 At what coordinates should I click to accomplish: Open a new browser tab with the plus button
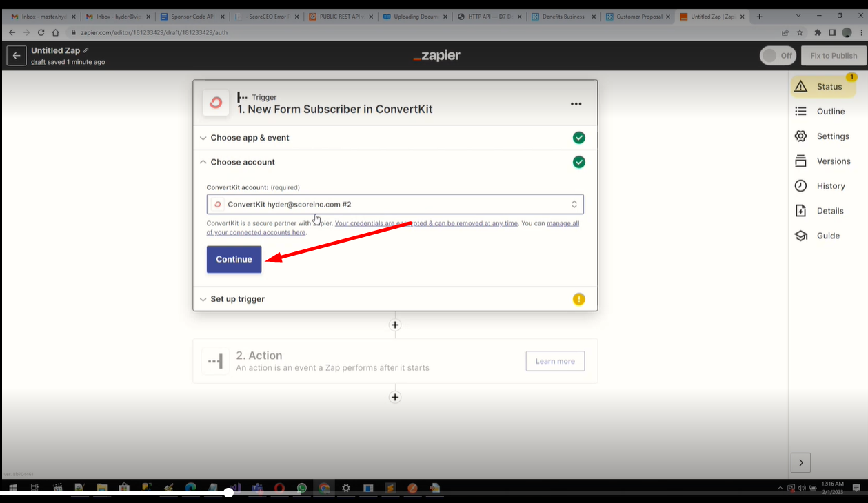click(x=760, y=17)
